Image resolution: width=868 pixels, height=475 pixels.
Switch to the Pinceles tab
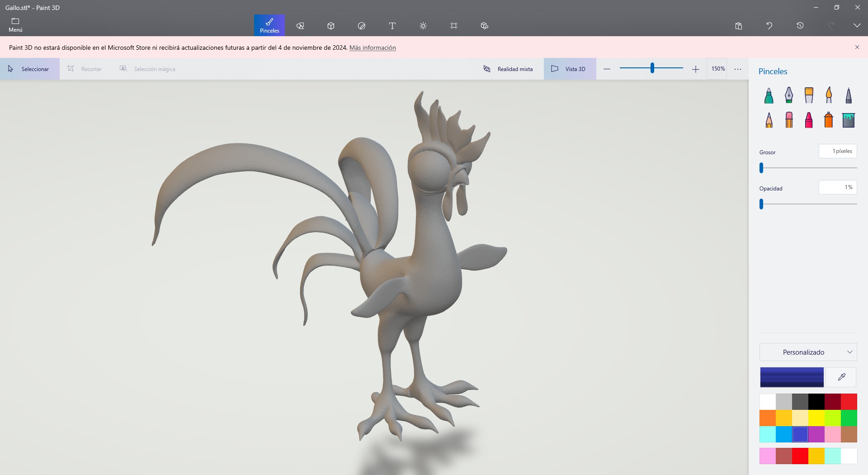269,25
